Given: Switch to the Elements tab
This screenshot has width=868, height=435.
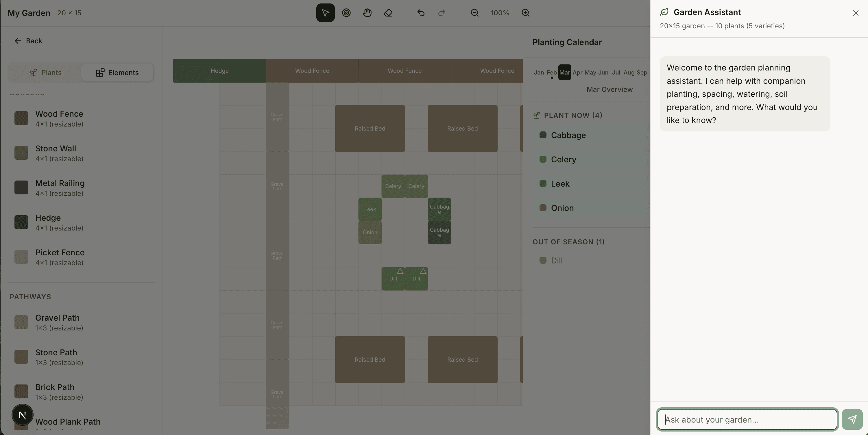Looking at the screenshot, I should (x=117, y=72).
